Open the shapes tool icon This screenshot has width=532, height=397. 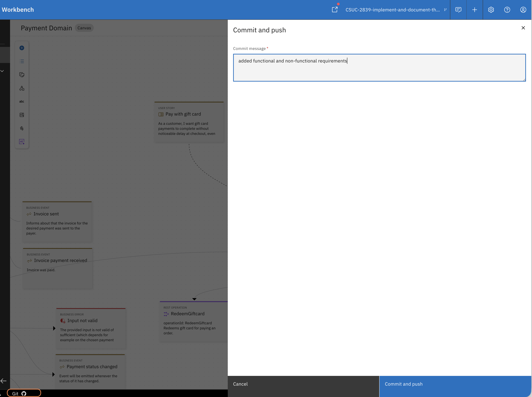[x=22, y=88]
